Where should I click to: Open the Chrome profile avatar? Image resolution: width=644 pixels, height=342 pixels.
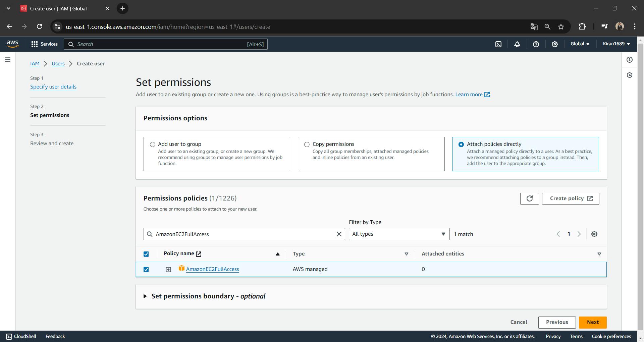[620, 26]
